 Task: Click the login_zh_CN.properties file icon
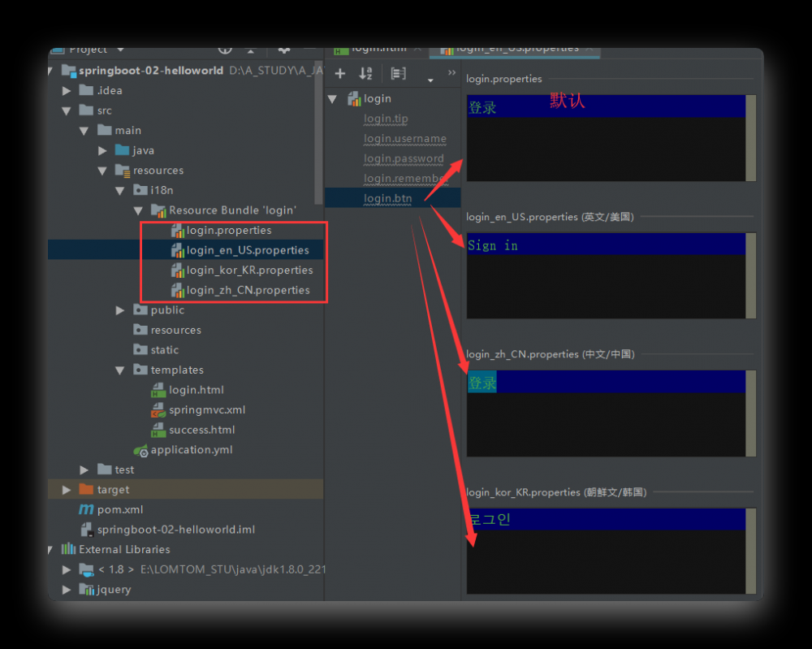pyautogui.click(x=178, y=291)
